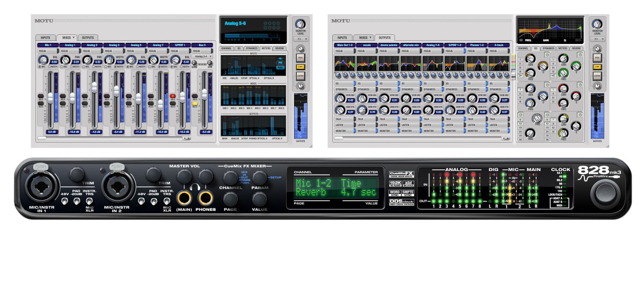Click the Mic 1 balance knob
The image size is (644, 298).
[x=43, y=59]
